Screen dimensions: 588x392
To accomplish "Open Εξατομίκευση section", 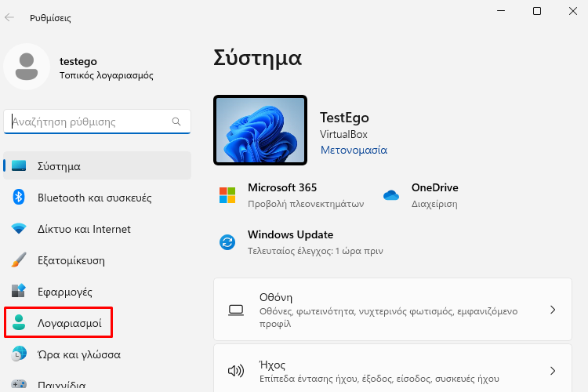I will pos(97,260).
